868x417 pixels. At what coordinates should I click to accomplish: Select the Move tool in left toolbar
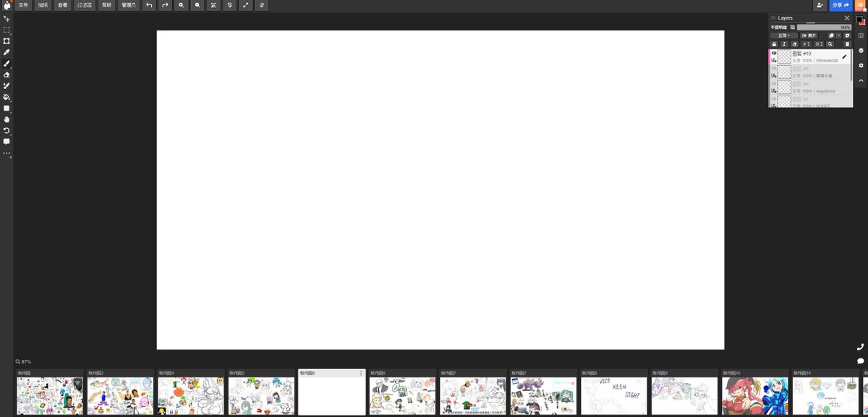coord(7,18)
